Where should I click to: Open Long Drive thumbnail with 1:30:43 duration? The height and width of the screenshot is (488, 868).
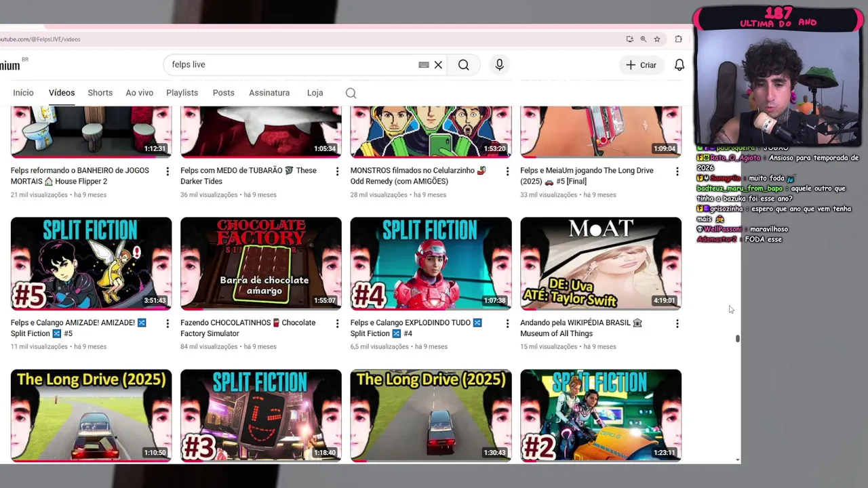(x=431, y=415)
